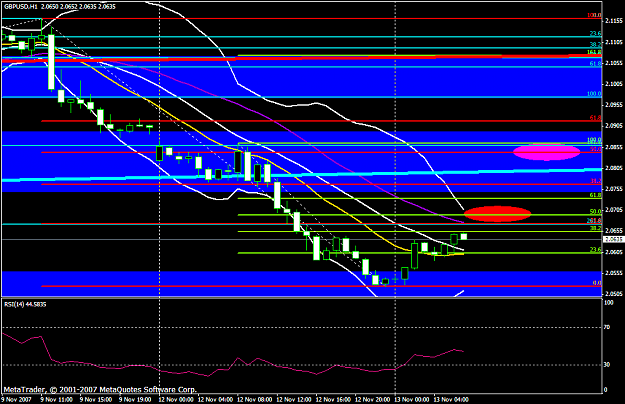625x404 pixels.
Task: Click the 2.1055 price scale value
Action: coord(613,63)
